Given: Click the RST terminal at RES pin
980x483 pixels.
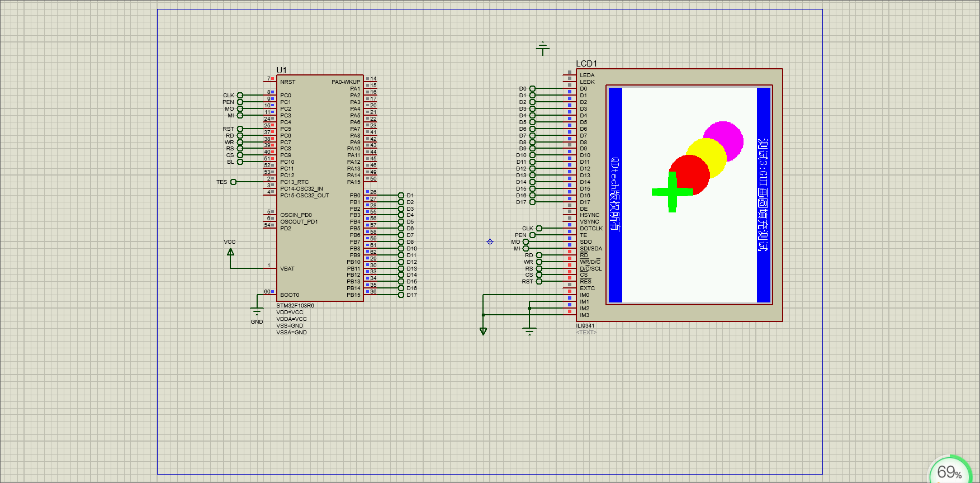Looking at the screenshot, I should point(539,282).
